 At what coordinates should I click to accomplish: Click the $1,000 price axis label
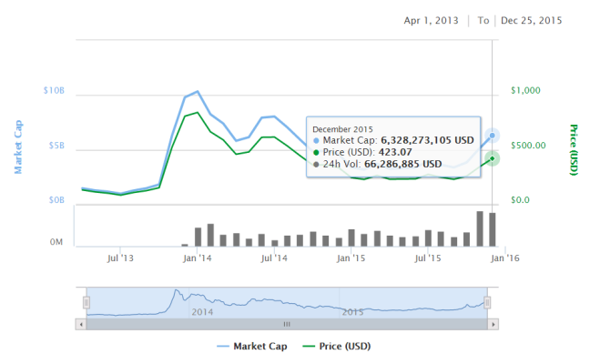click(525, 91)
